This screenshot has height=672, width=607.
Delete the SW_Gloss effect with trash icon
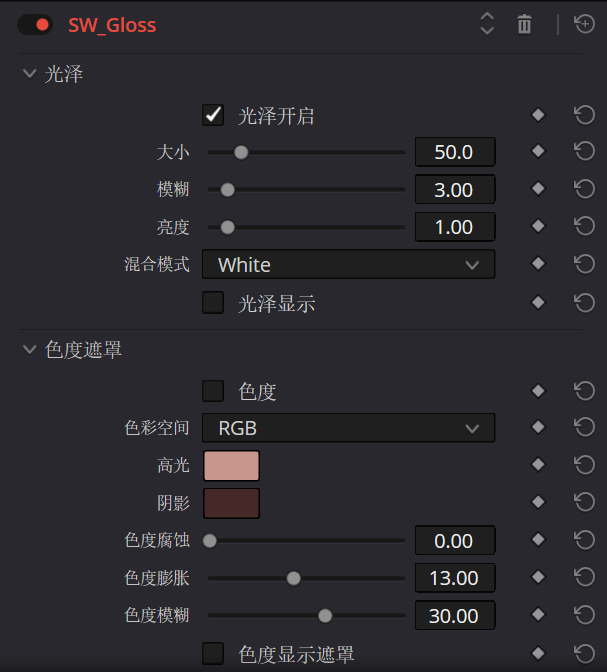point(524,25)
